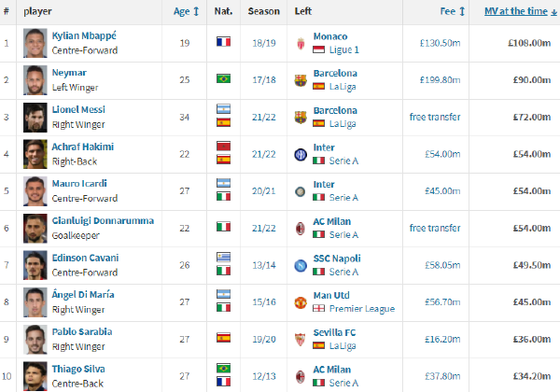Screen dimensions: 560x392
Task: Click the Brazil flag in Neymar's row
Action: tap(224, 78)
